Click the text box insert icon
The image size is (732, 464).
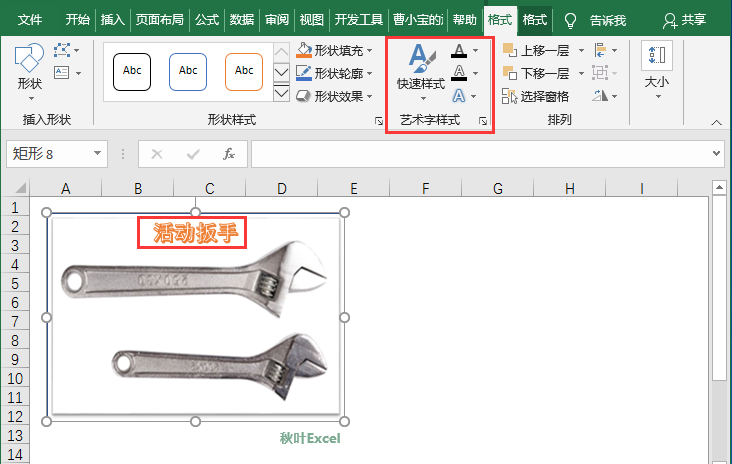[x=62, y=73]
